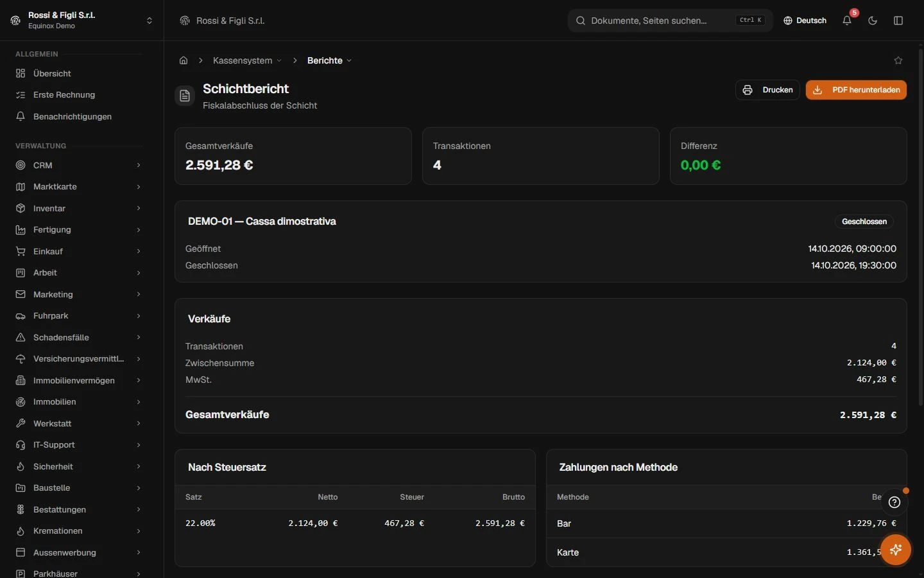Screen dimensions: 924x578
Task: Click the Arbeit sidebar icon
Action: tap(21, 273)
